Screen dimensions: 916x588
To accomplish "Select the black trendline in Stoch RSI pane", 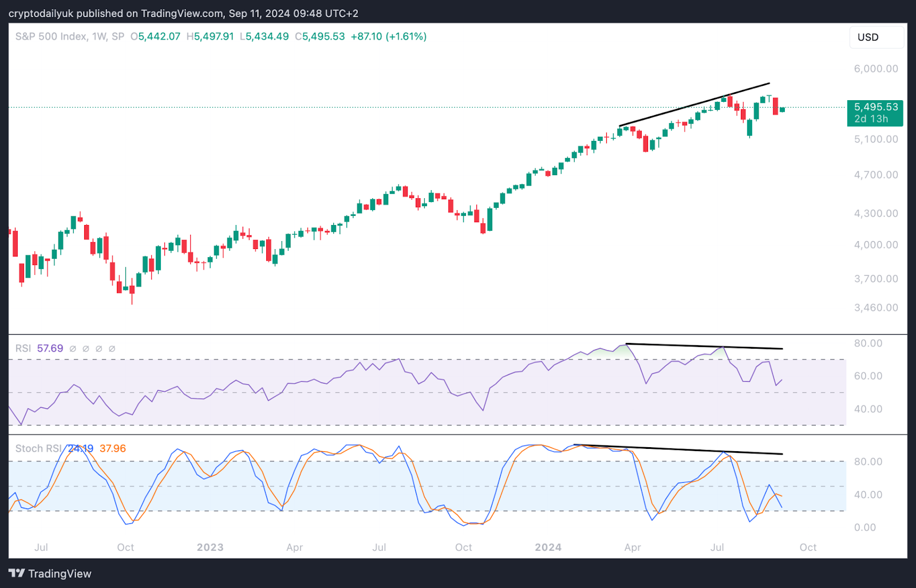I will pos(678,449).
